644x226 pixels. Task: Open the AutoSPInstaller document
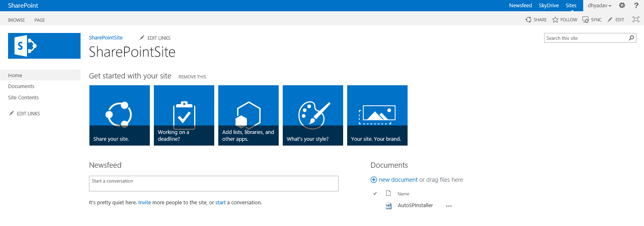tap(415, 205)
